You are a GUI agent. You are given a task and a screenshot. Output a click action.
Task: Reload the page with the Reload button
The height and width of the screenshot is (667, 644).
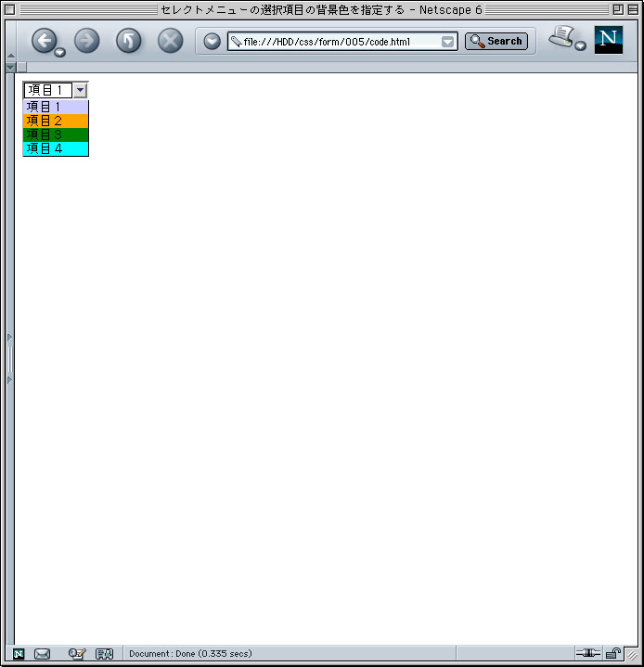129,41
